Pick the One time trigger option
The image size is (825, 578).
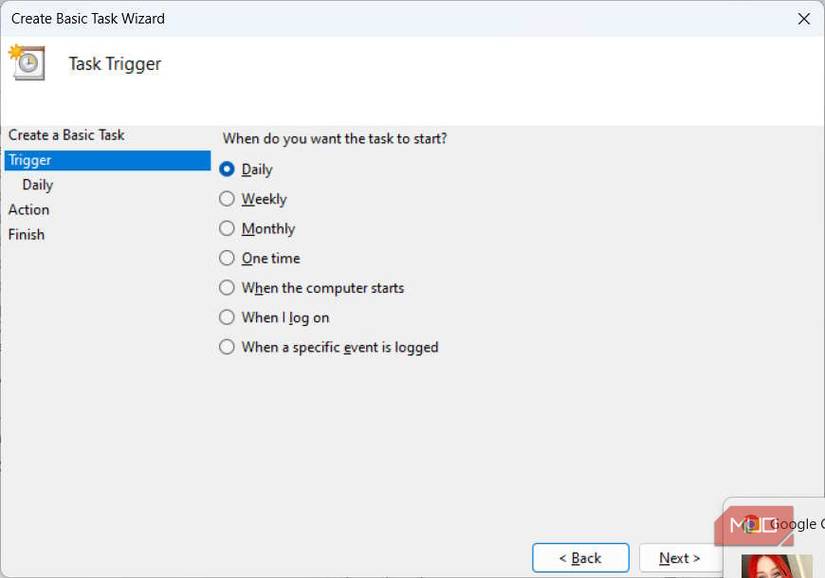click(x=227, y=258)
